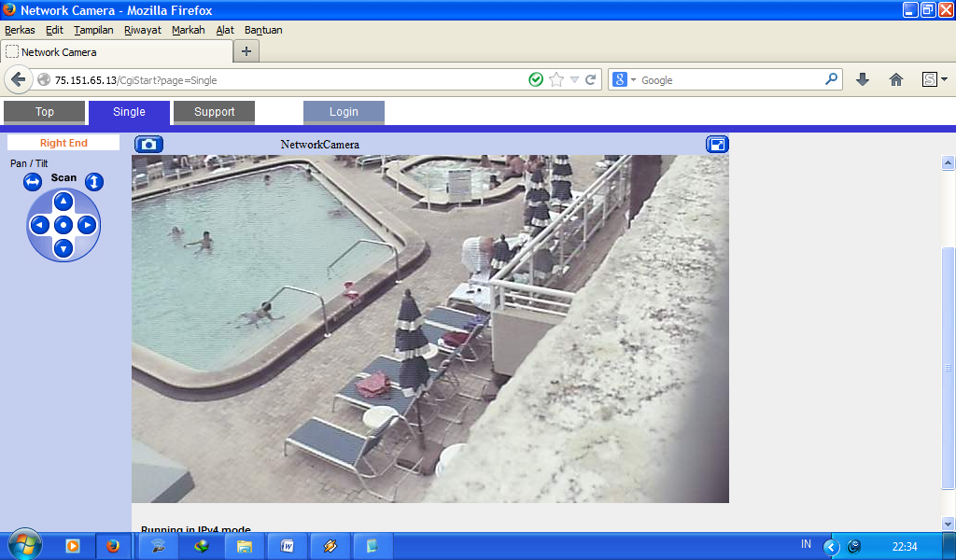Tilt the camera down
This screenshot has width=956, height=560.
63,248
